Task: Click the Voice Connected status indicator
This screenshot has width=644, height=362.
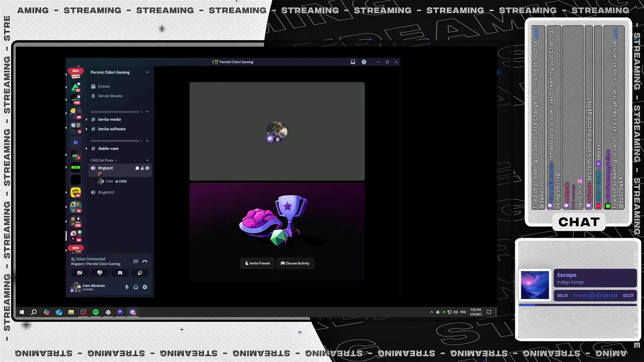Action: pos(88,259)
